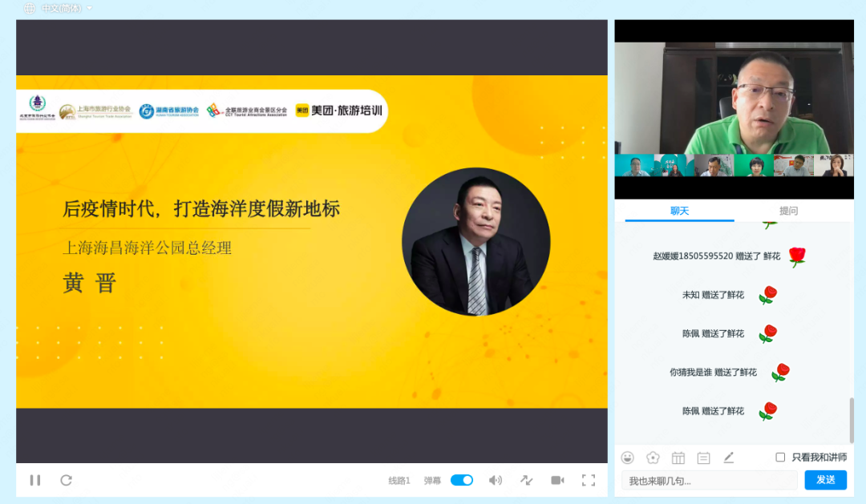This screenshot has height=504, width=866.
Task: Toggle the 弹幕 danmaku switch off
Action: click(x=461, y=479)
